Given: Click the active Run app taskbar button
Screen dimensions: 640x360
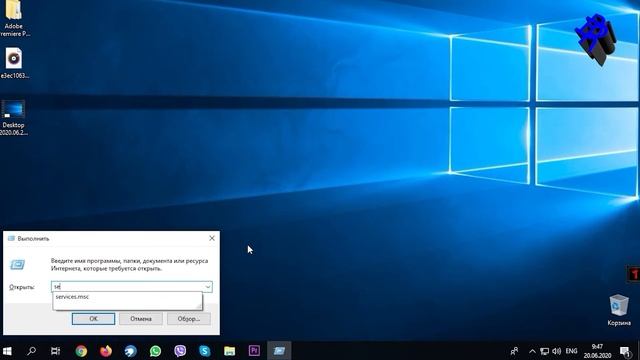Looking at the screenshot, I should click(x=279, y=351).
